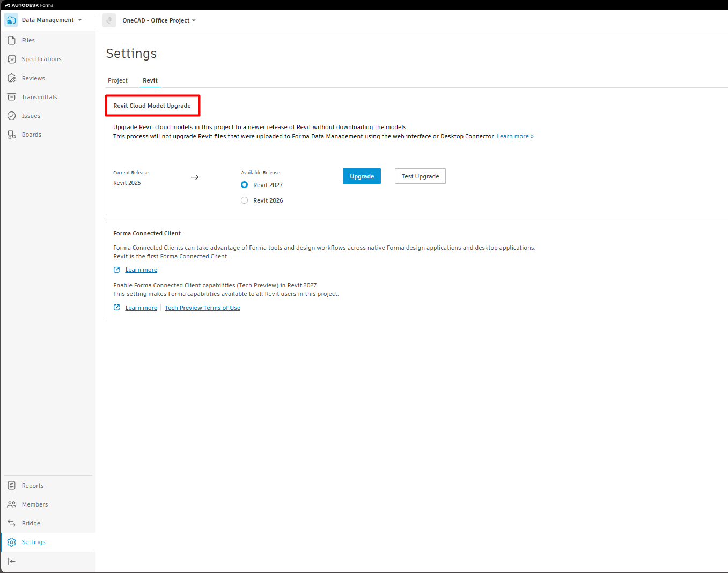Screen dimensions: 728x573
Task: Open the Tech Preview Terms of Use link
Action: 202,308
